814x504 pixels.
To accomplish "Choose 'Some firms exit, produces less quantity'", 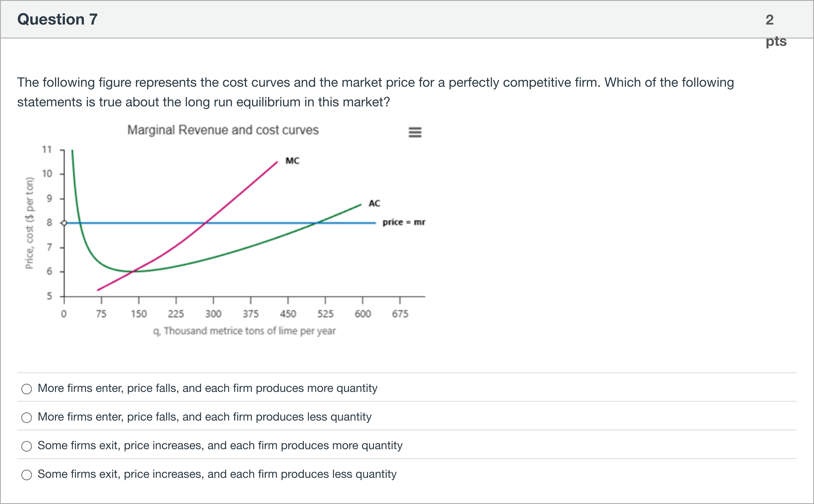I will [x=27, y=475].
